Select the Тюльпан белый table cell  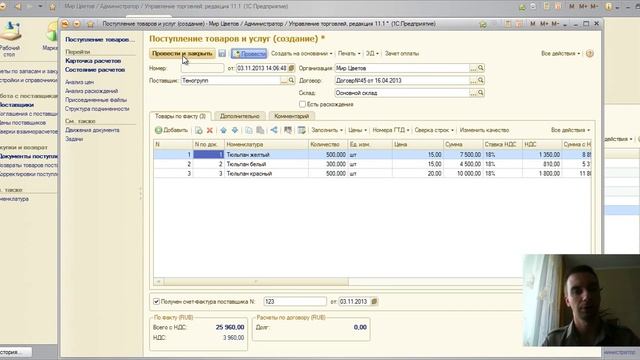pyautogui.click(x=266, y=164)
